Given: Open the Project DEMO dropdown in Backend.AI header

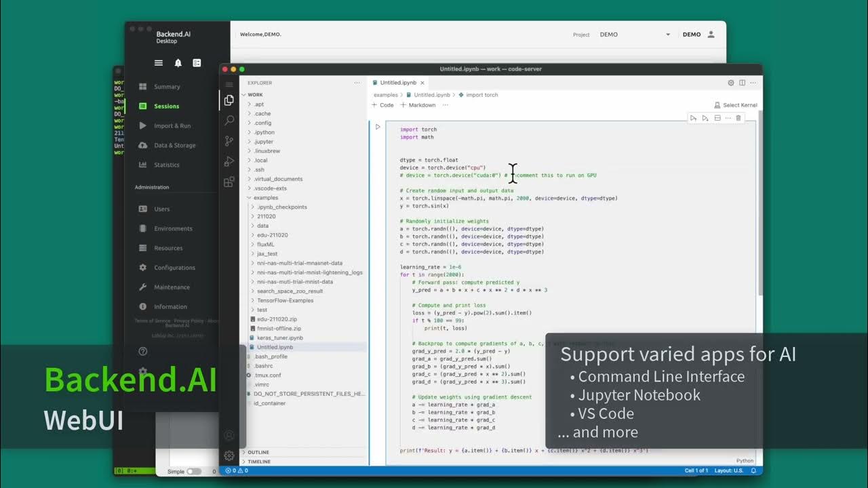Looking at the screenshot, I should 635,35.
